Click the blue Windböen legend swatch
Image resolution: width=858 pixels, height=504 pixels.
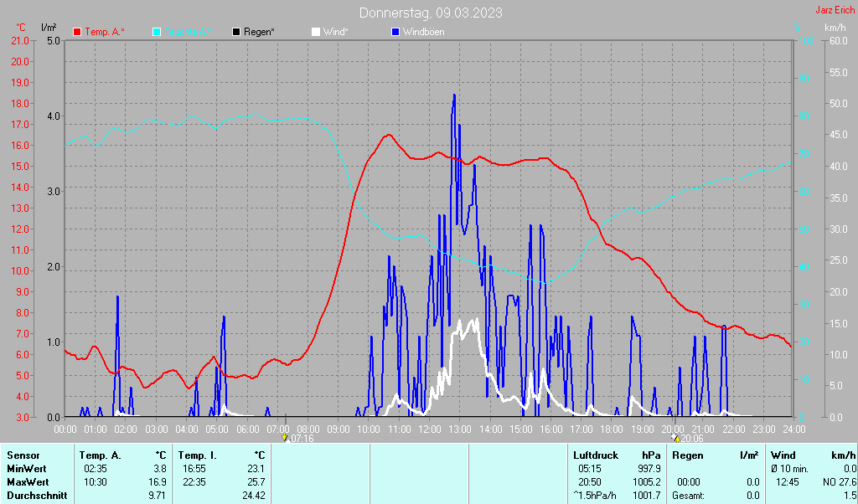point(395,33)
